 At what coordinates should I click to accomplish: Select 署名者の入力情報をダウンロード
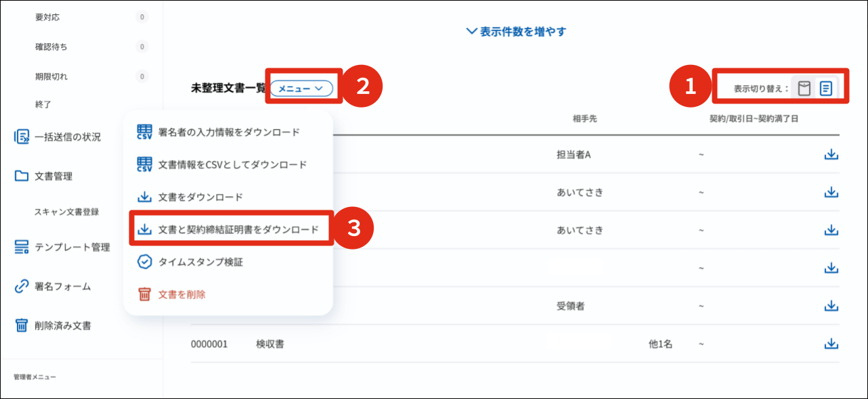coord(228,132)
